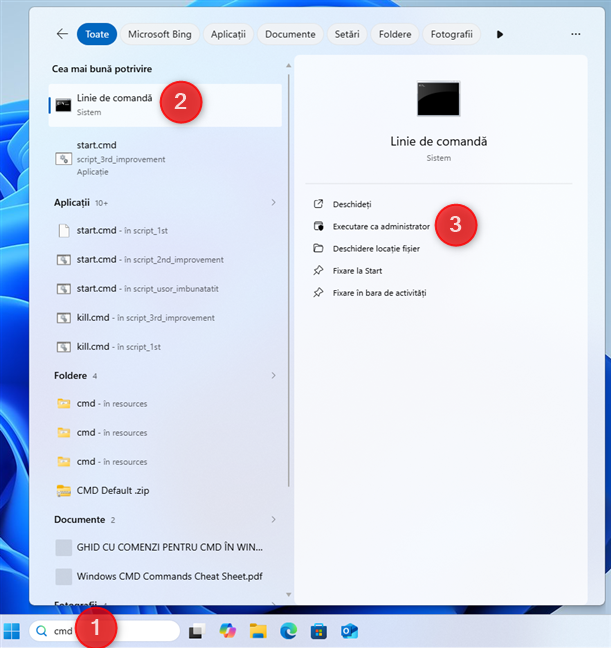
Task: Choose the Setări filter tab
Action: coord(347,34)
